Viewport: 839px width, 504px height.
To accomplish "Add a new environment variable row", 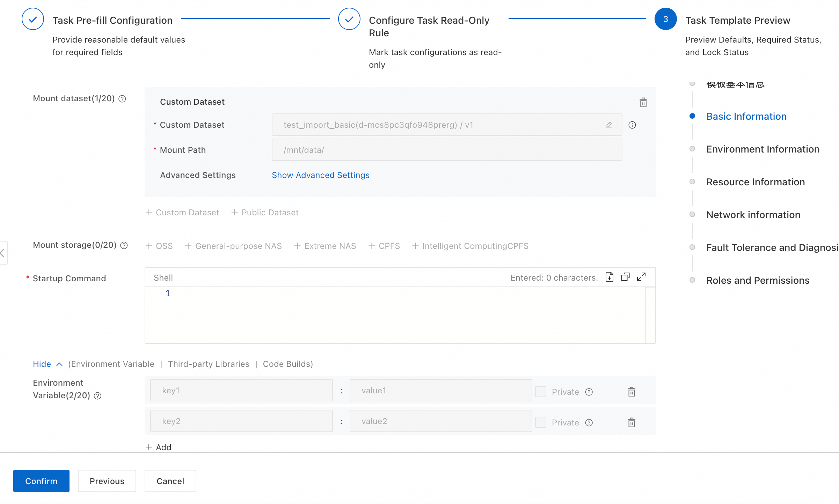I will (x=158, y=447).
